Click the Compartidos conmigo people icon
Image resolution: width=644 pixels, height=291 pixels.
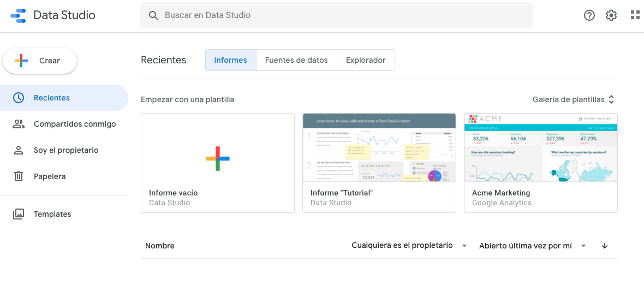(x=19, y=124)
